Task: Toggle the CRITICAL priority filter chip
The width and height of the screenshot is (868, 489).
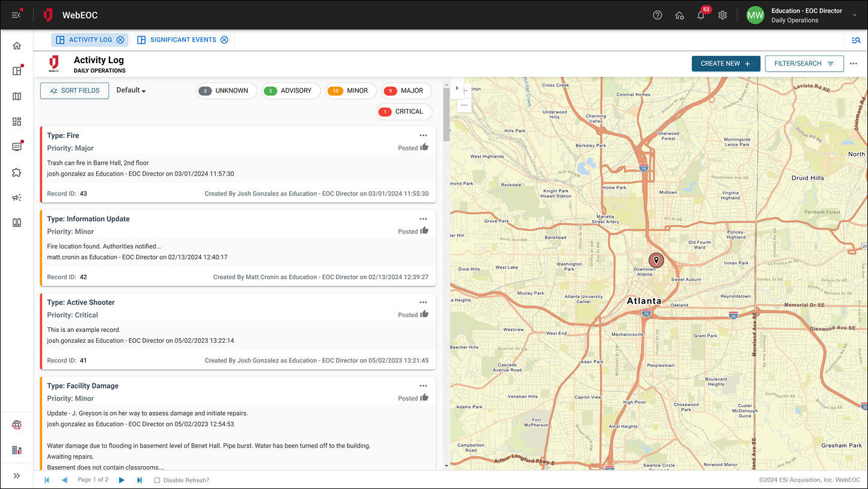Action: tap(404, 111)
